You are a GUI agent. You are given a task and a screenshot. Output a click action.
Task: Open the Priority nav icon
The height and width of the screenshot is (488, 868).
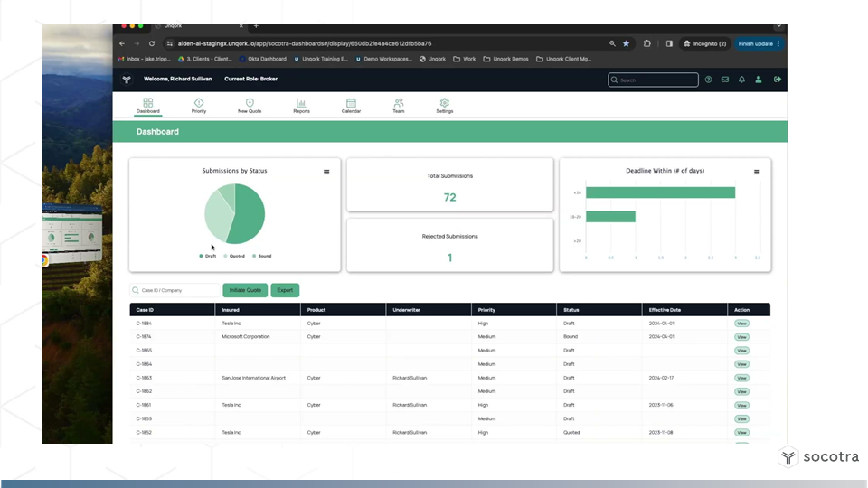click(199, 105)
